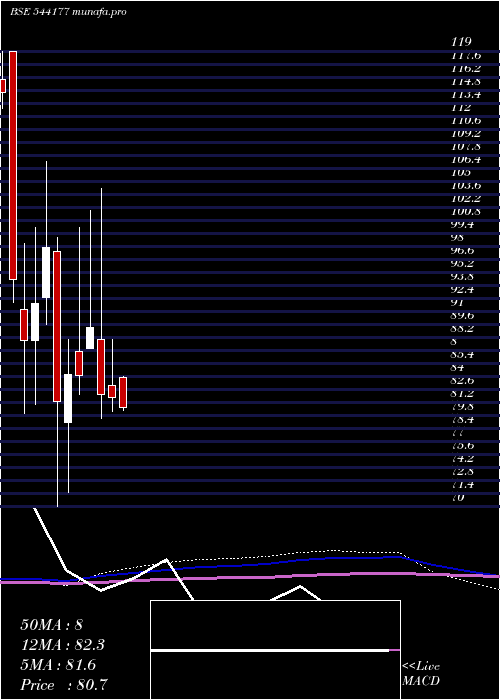The width and height of the screenshot is (500, 700).
Task: Click the '12MA : 82.3' readout
Action: pyautogui.click(x=62, y=645)
